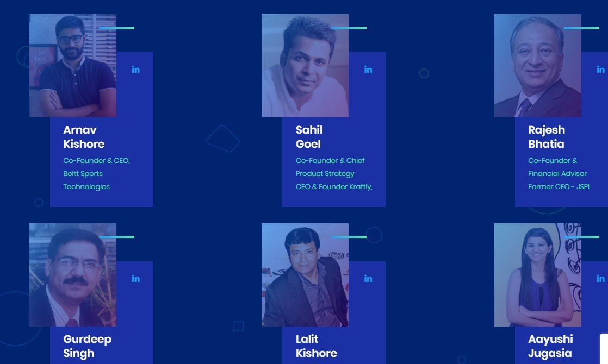Click Arnav Kishore's profile photo
This screenshot has width=608, height=364.
73,66
